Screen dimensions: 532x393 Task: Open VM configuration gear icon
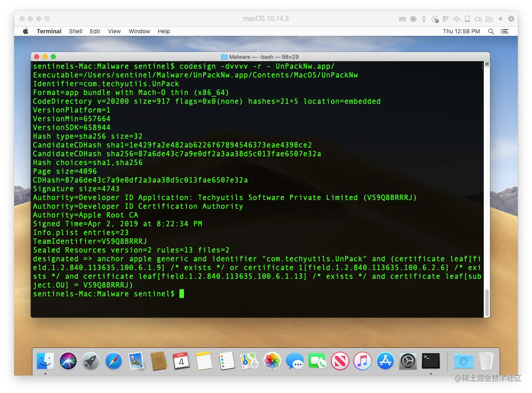[511, 19]
